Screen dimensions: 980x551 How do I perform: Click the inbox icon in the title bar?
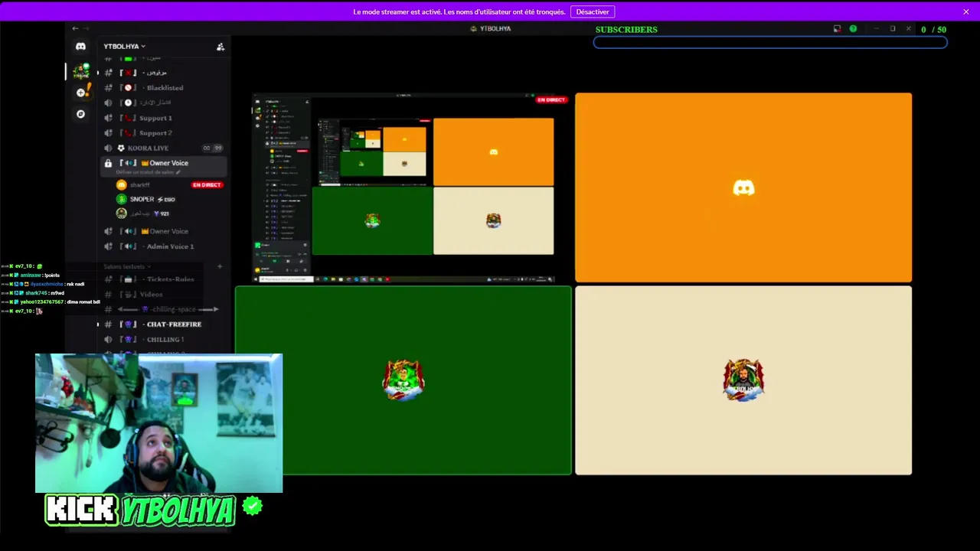click(837, 29)
